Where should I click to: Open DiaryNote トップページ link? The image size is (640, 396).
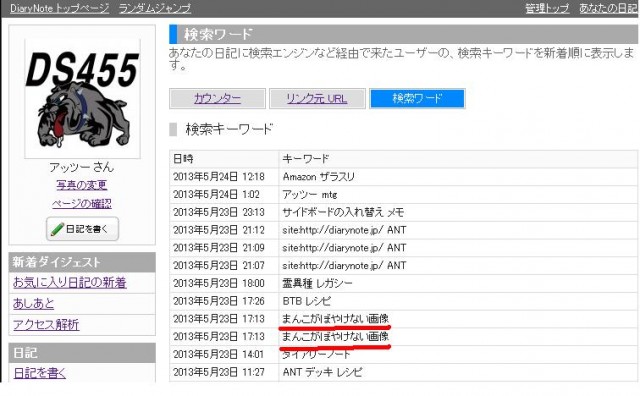[x=60, y=8]
